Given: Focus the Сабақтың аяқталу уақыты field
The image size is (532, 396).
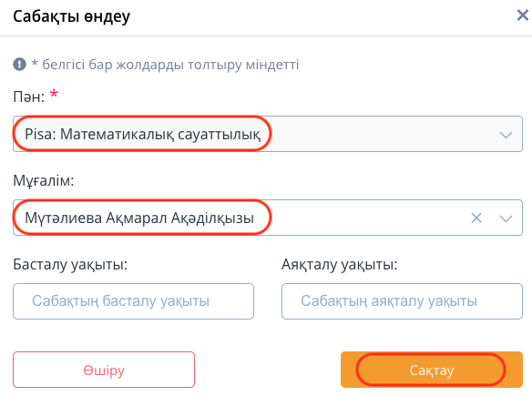Looking at the screenshot, I should point(402,301).
